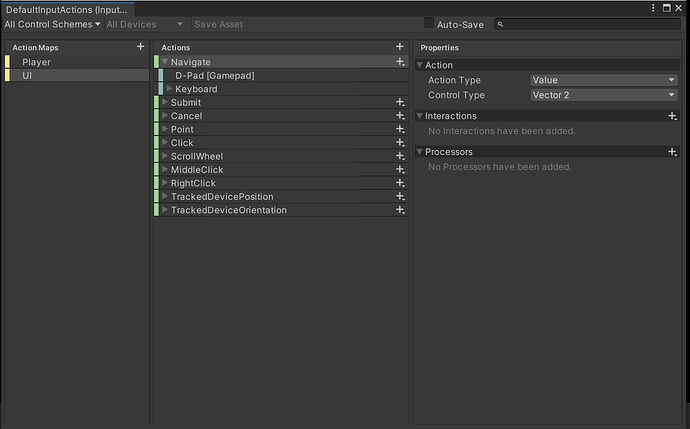Add binding to the Navigate action
Viewport: 690px width, 429px height.
coord(400,62)
